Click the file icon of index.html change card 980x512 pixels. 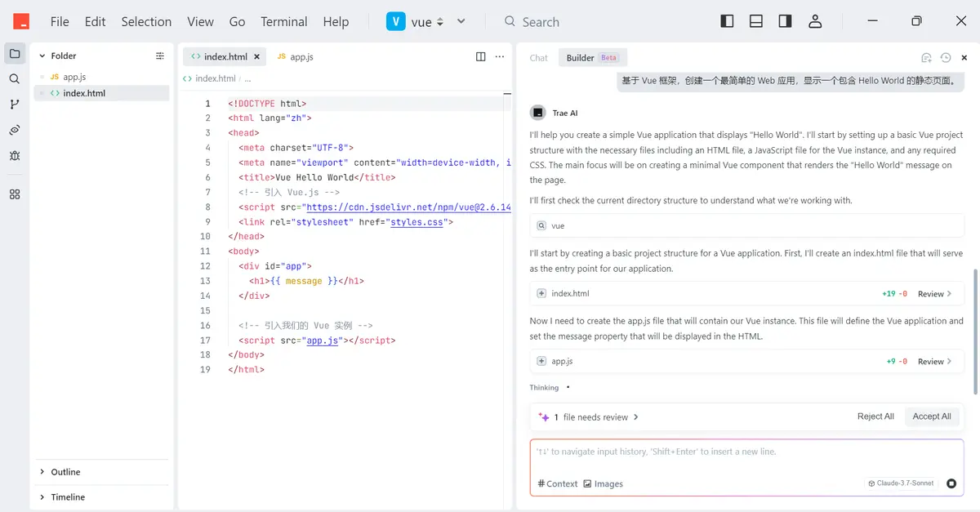(x=541, y=293)
